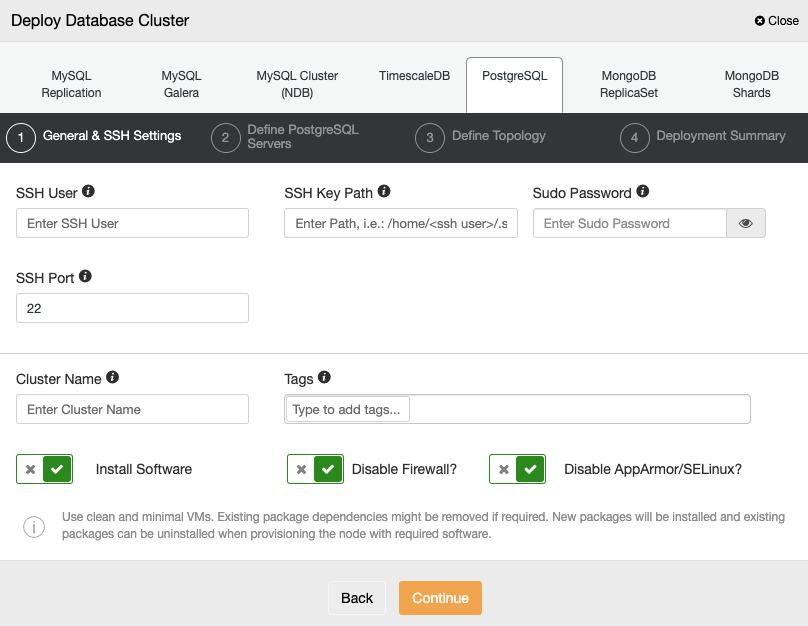The image size is (808, 626).
Task: Click the Sudo Password info icon
Action: [642, 191]
